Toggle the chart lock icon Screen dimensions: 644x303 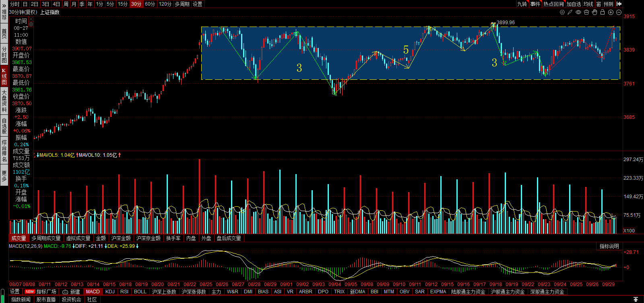click(603, 12)
